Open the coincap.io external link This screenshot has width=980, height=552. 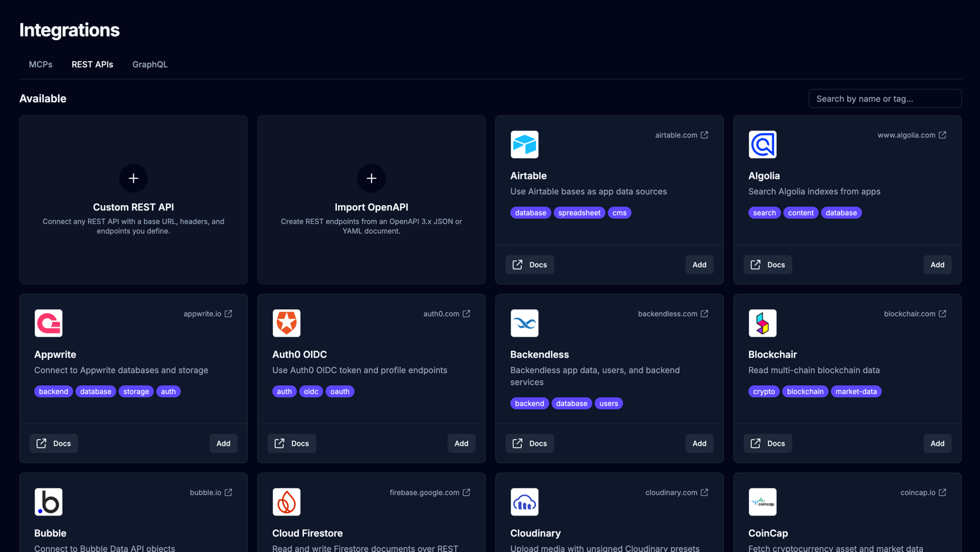924,493
